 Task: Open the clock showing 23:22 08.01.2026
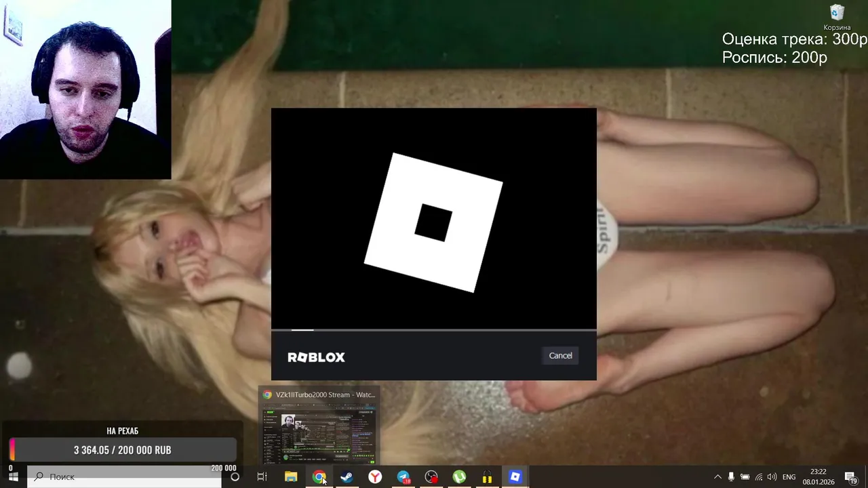coord(818,476)
